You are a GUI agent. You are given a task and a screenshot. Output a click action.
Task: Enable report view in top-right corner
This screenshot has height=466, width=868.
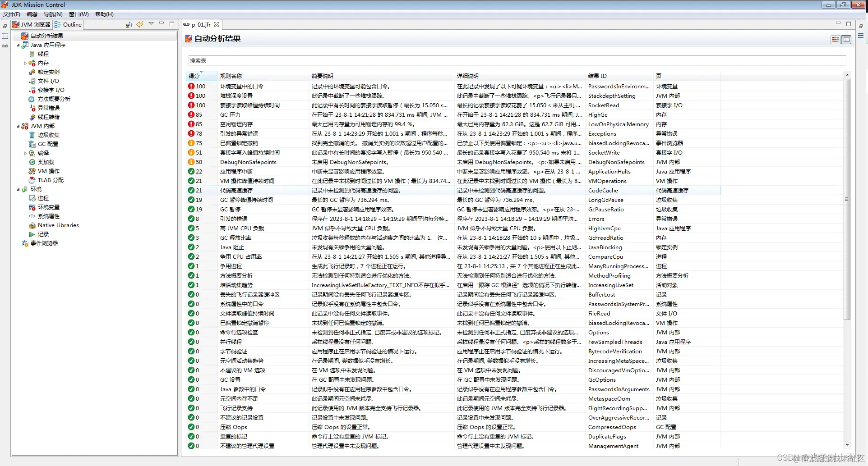pos(835,40)
